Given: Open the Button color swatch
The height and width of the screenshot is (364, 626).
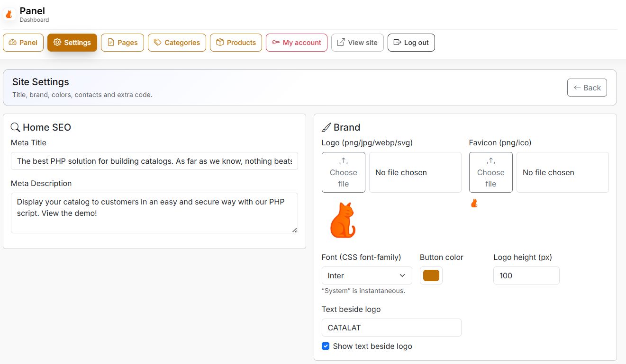Looking at the screenshot, I should tap(431, 275).
